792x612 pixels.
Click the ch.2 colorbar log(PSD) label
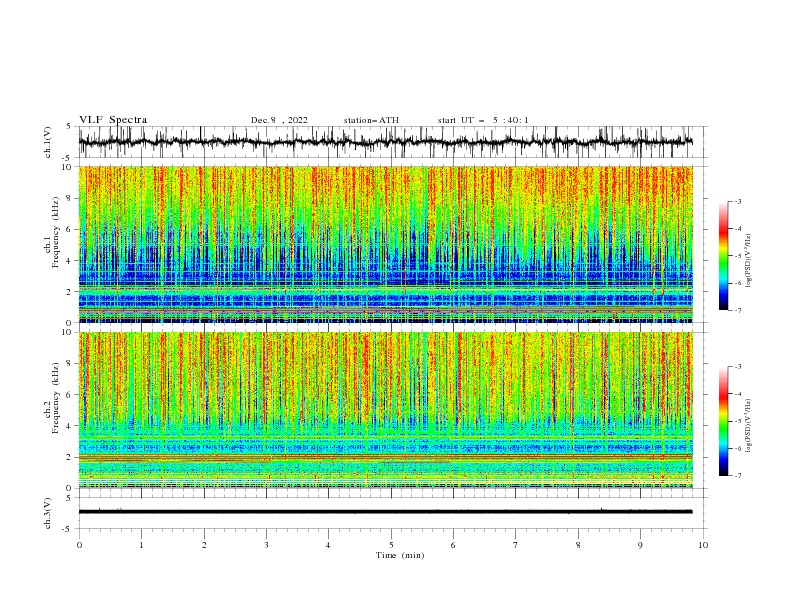click(748, 425)
